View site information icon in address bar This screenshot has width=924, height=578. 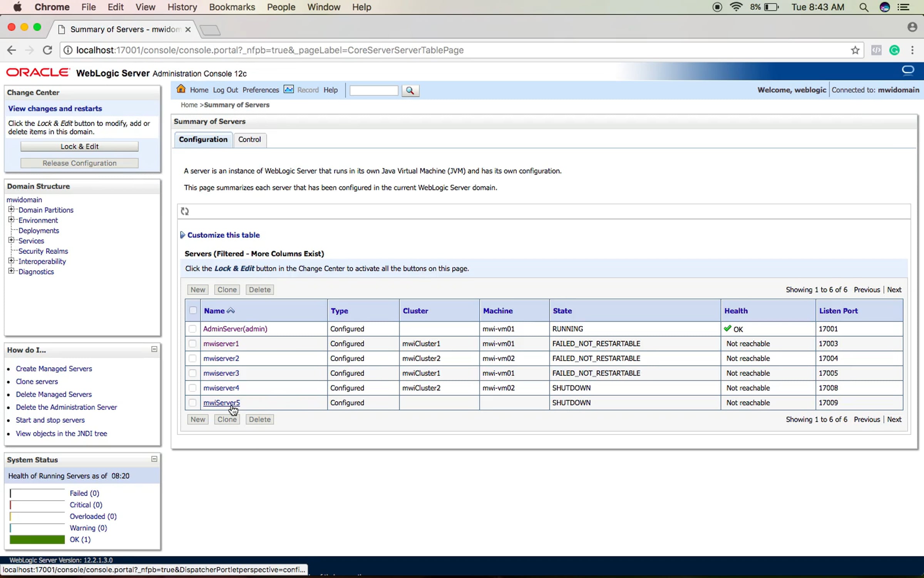(68, 50)
